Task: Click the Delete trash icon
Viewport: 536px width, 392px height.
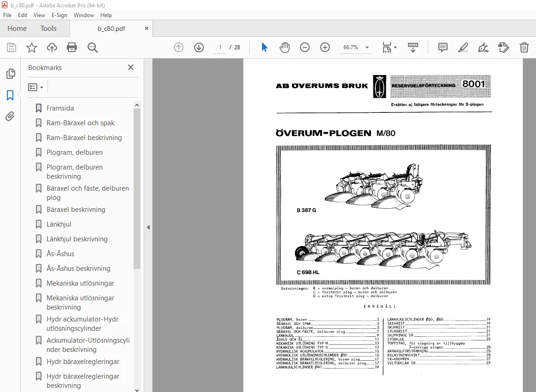Action: coord(524,47)
